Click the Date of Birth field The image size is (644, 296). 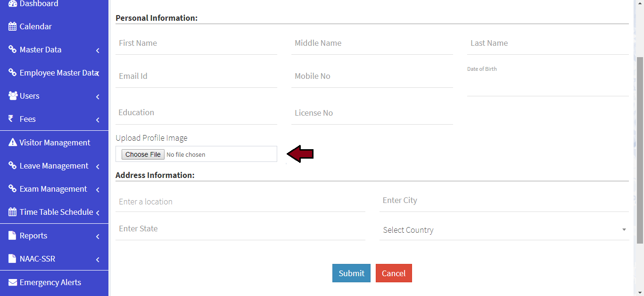click(547, 85)
